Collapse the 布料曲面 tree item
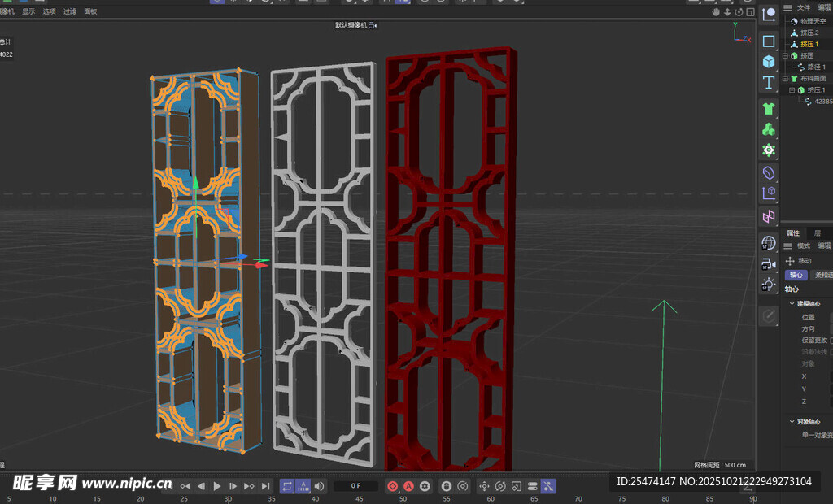Viewport: 833px width, 504px height. tap(786, 79)
